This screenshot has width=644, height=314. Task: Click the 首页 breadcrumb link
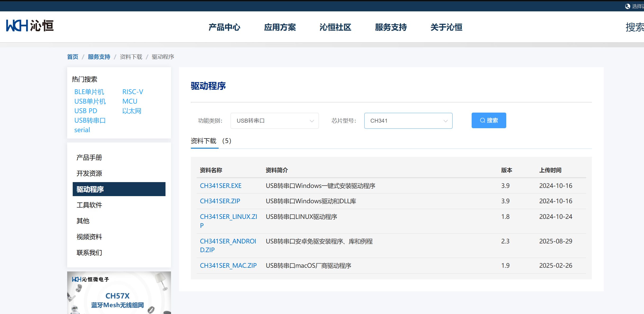click(x=72, y=57)
